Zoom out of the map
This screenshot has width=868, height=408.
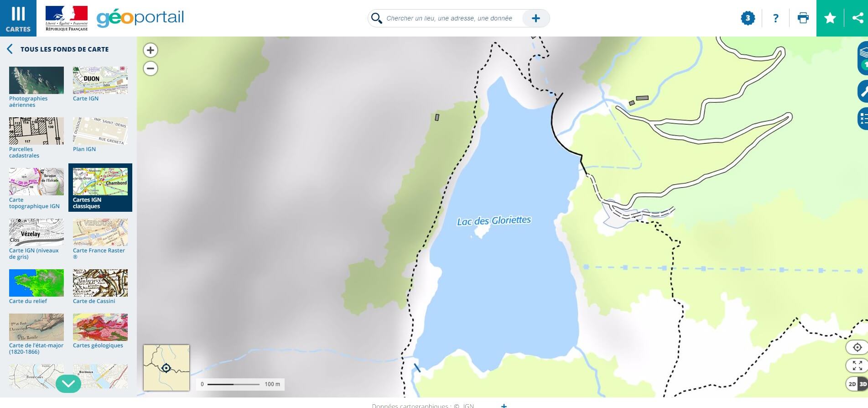pyautogui.click(x=151, y=68)
